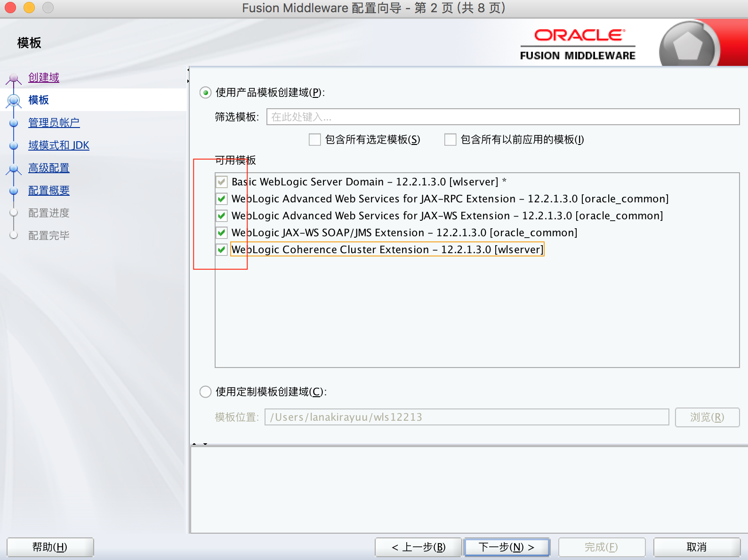Image resolution: width=748 pixels, height=560 pixels.
Task: Go to 域模式和 JDK step
Action: 59,145
